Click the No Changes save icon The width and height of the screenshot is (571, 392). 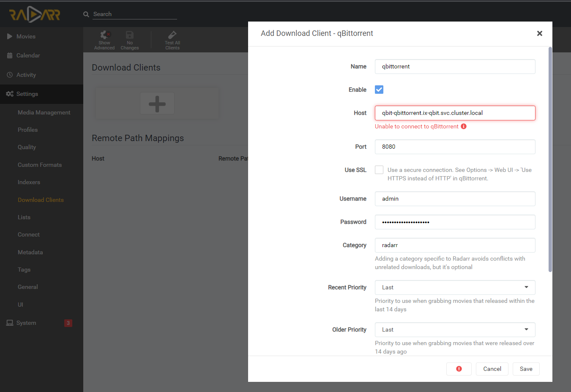pos(130,35)
